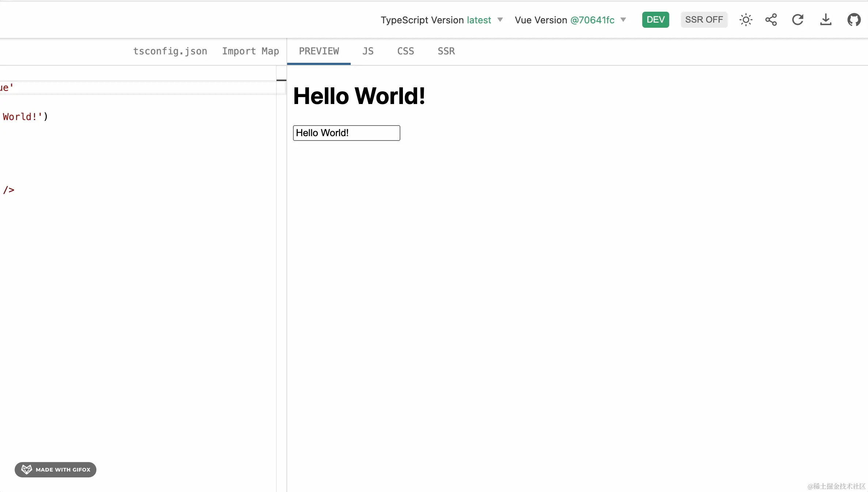Click the Hello World! text input

[346, 133]
